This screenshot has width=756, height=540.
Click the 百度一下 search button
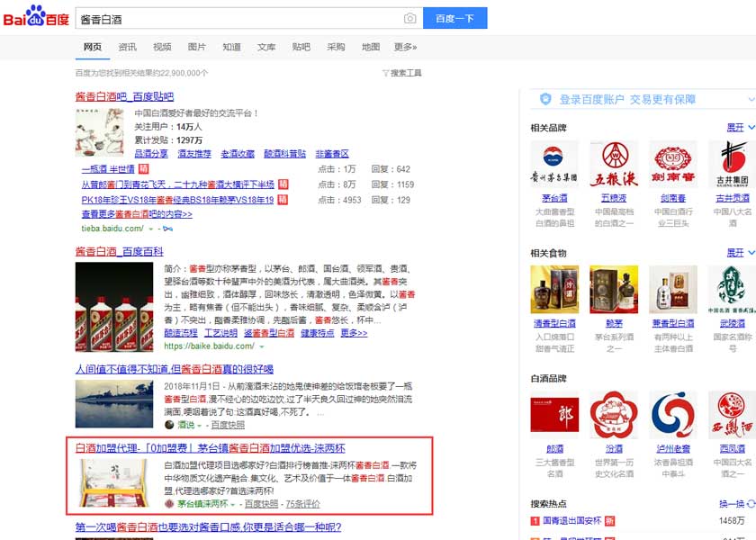pos(455,18)
